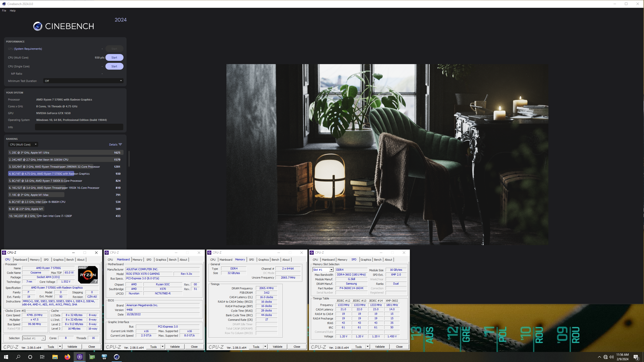Open green app icon beside CPU-Z on taskbar
The image size is (644, 362).
pos(92,357)
